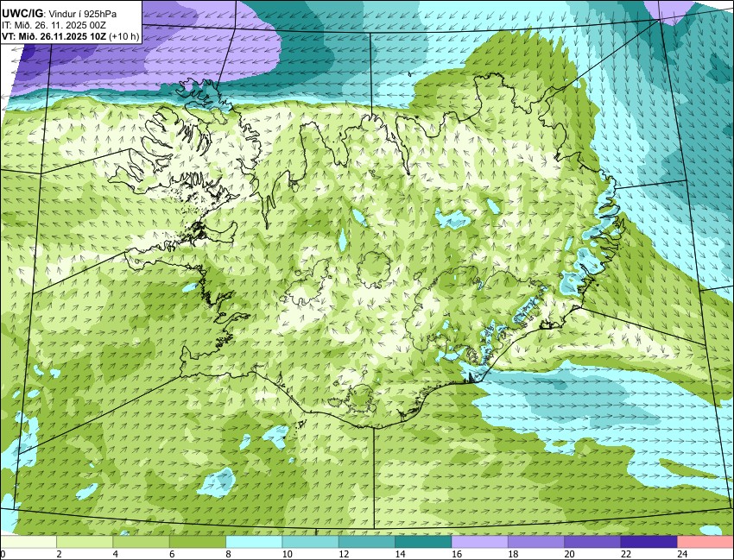Image resolution: width=734 pixels, height=560 pixels.
Task: Click the '(+10 h)' forecast offset text
Action: pyautogui.click(x=124, y=37)
